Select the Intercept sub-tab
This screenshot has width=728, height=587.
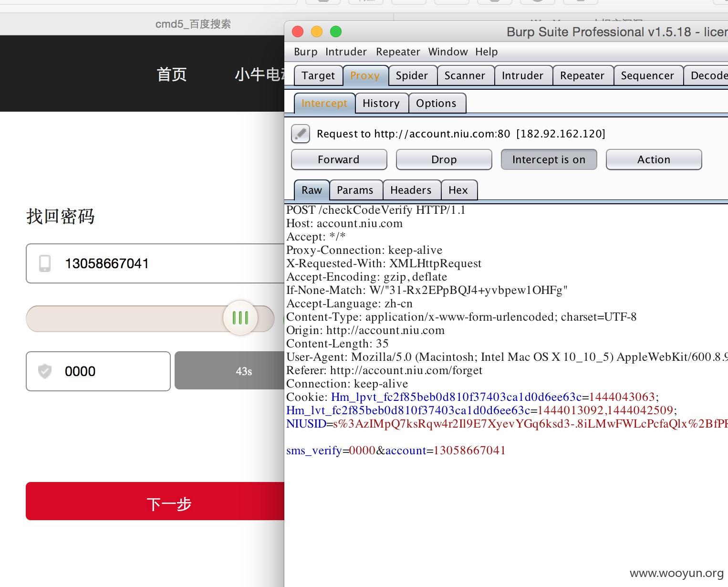[x=324, y=103]
